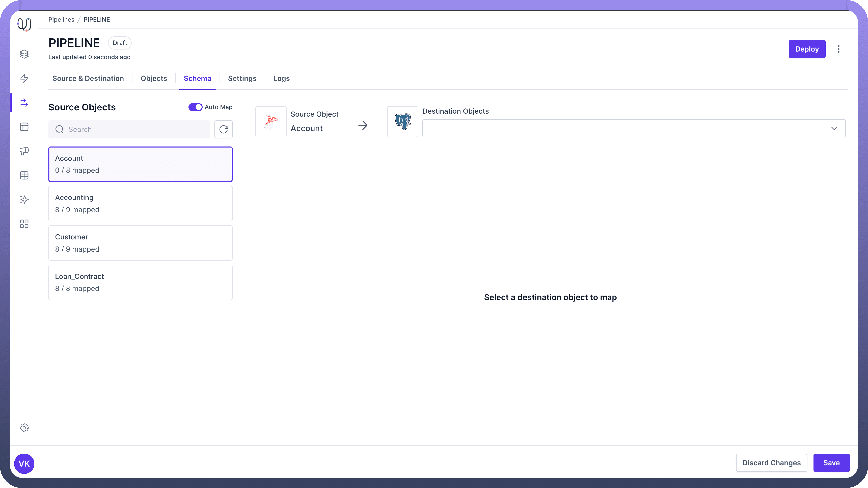
Task: Click the megaphone sidebar icon
Action: [24, 151]
